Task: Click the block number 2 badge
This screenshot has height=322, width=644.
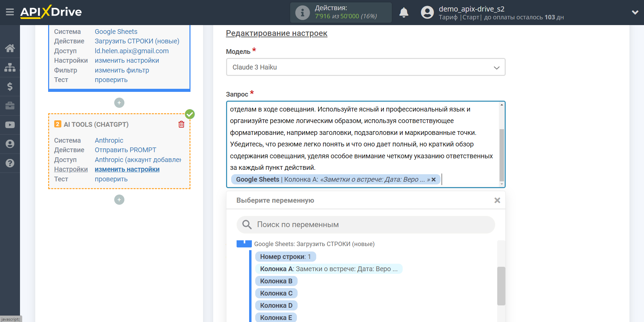Action: pos(58,124)
